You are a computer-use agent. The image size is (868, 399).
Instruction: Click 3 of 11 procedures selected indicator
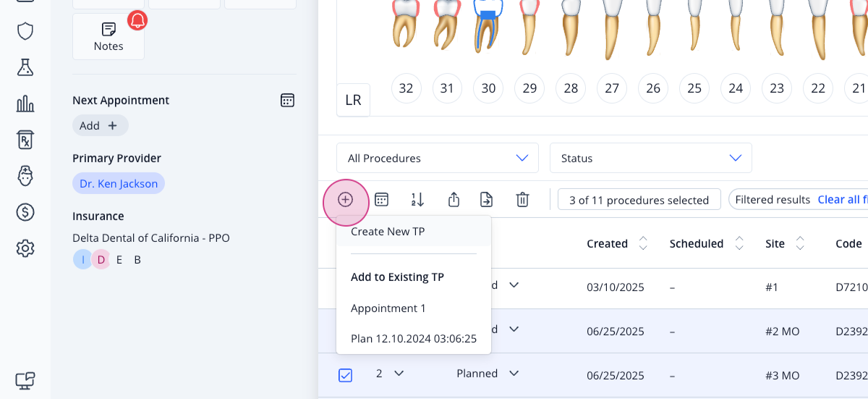tap(639, 200)
